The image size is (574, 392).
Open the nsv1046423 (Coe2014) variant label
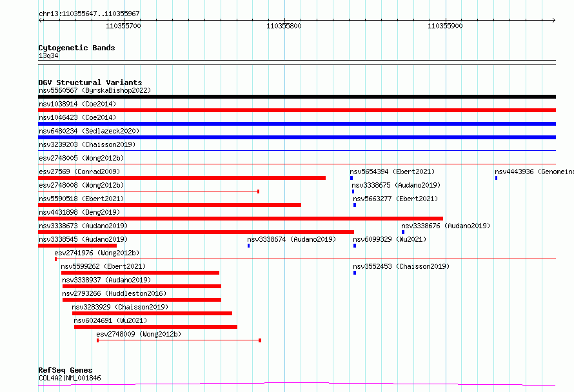click(77, 117)
